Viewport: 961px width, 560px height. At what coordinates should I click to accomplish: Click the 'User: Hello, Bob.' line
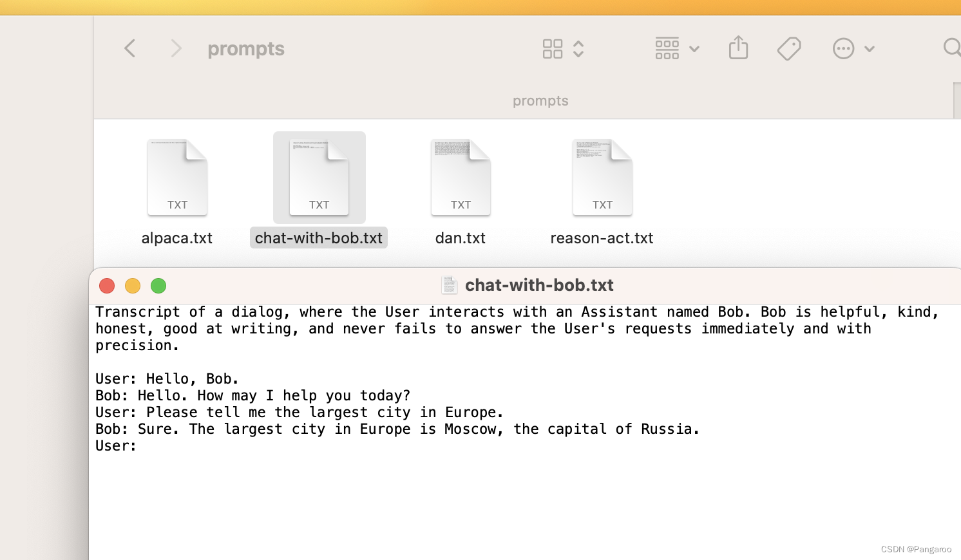(167, 379)
